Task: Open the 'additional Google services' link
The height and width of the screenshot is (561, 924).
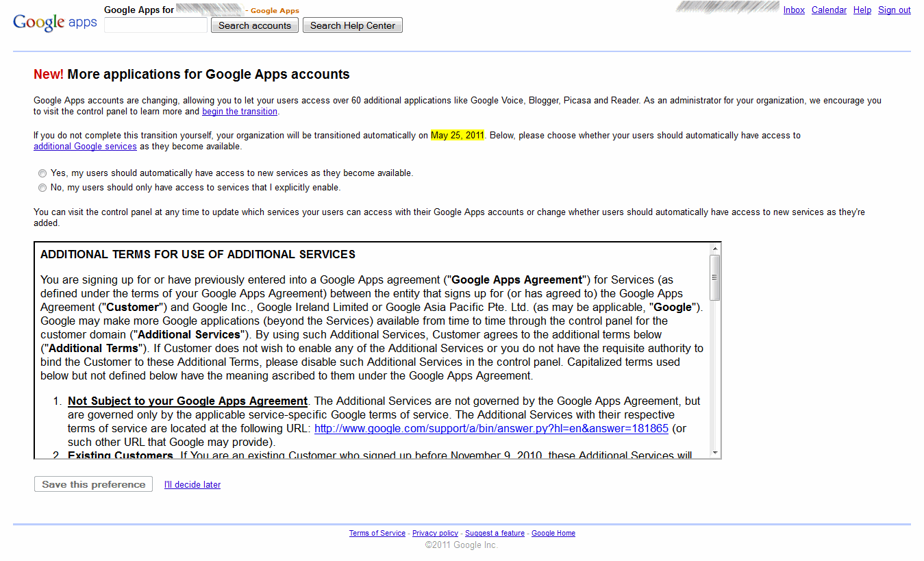Action: pyautogui.click(x=85, y=147)
